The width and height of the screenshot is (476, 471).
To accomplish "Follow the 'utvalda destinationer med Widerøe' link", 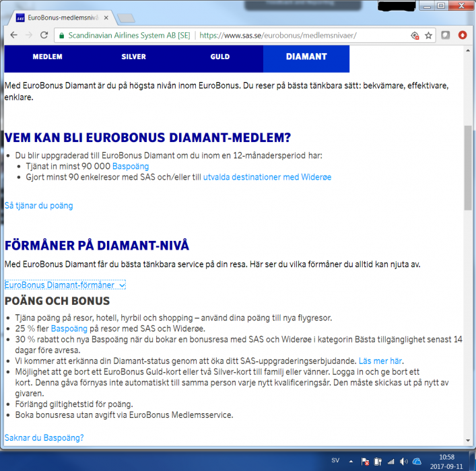I will coord(276,177).
